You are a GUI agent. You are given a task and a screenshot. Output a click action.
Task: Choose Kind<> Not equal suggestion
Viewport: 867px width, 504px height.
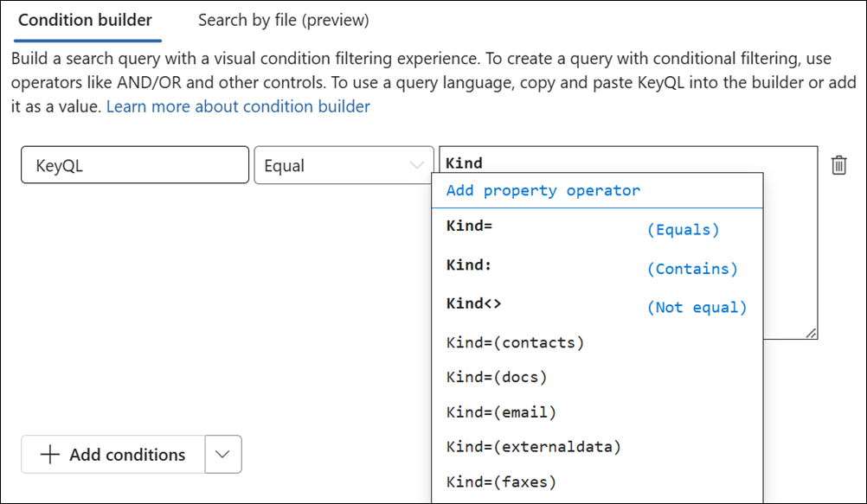tap(597, 307)
